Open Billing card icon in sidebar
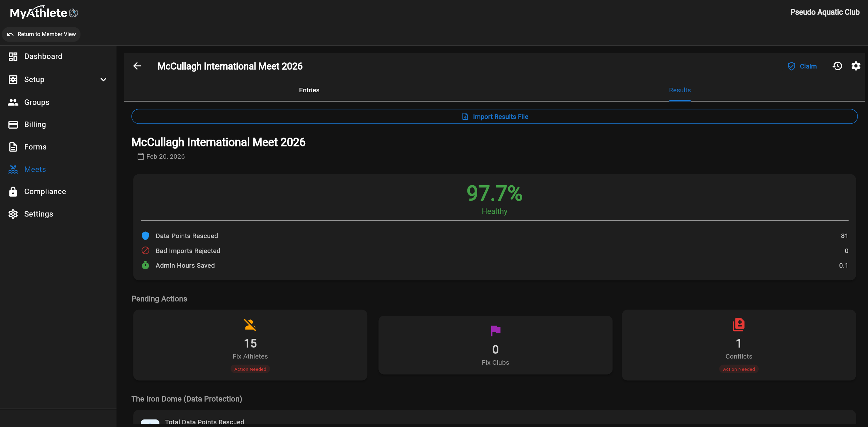This screenshot has height=427, width=868. point(13,125)
